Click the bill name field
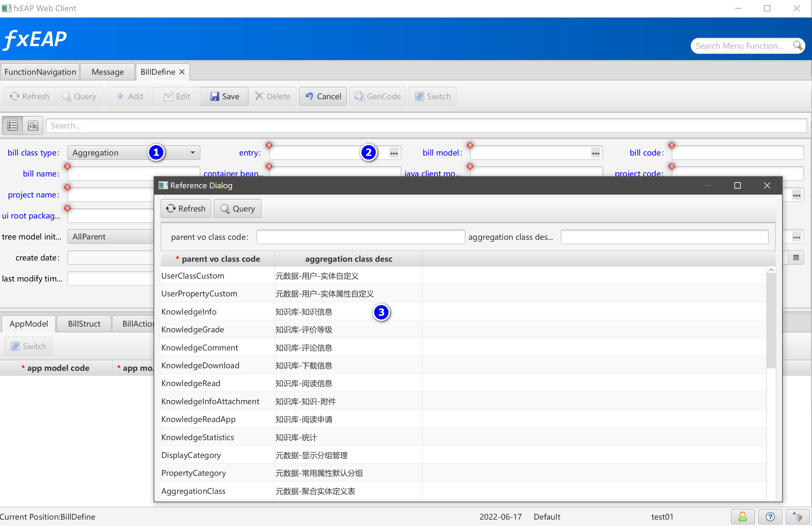The height and width of the screenshot is (526, 812). 134,173
